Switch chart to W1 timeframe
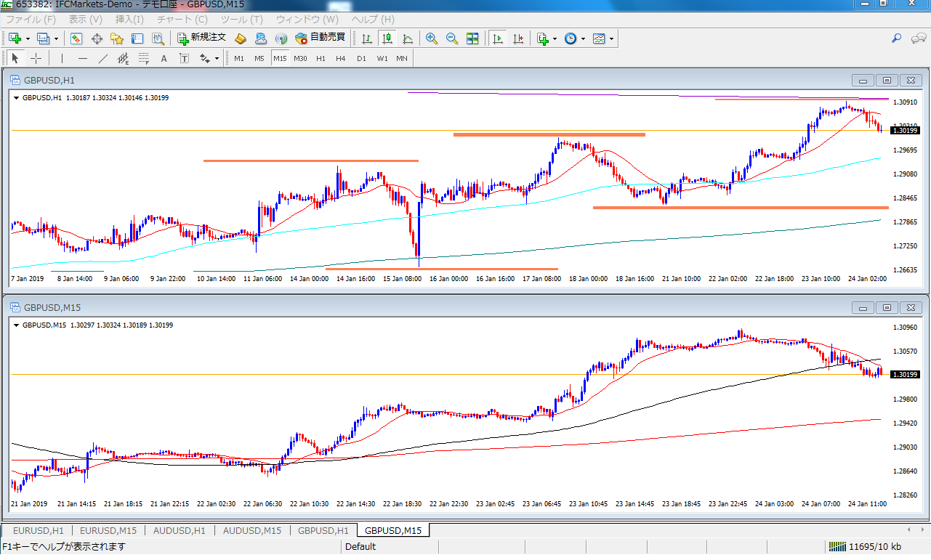 382,58
